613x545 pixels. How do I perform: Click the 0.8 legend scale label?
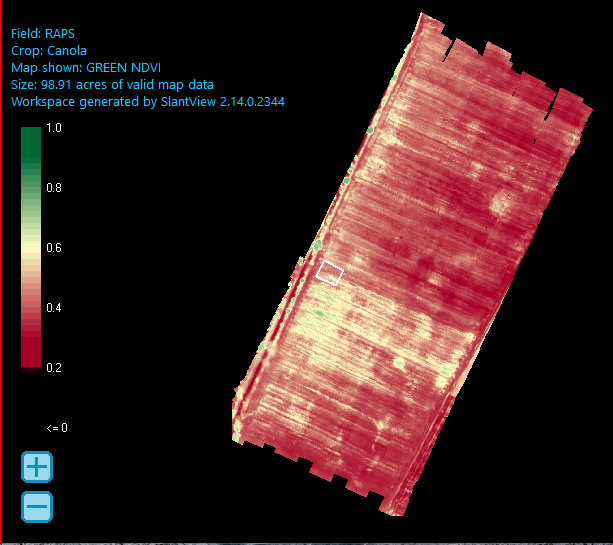[x=54, y=188]
